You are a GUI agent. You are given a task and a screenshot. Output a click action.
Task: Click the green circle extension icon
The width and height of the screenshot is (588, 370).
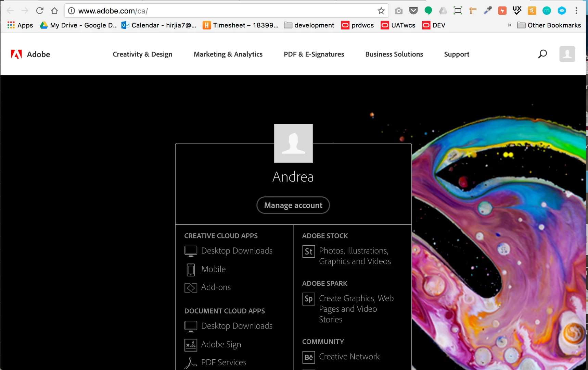(x=428, y=11)
